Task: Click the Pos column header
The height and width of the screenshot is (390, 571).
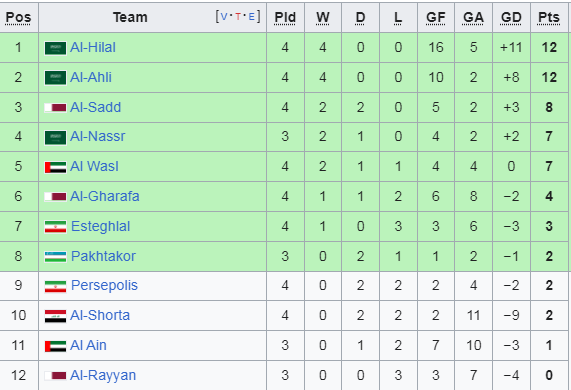Action: tap(18, 17)
